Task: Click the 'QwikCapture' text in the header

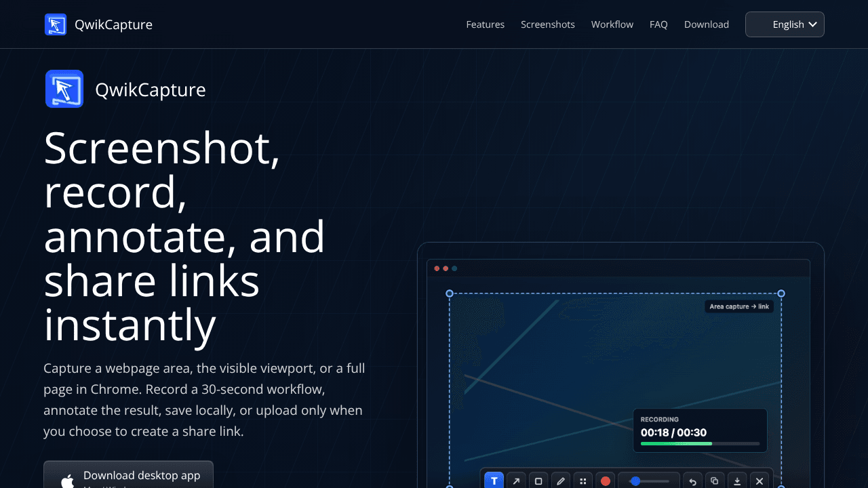Action: click(114, 24)
